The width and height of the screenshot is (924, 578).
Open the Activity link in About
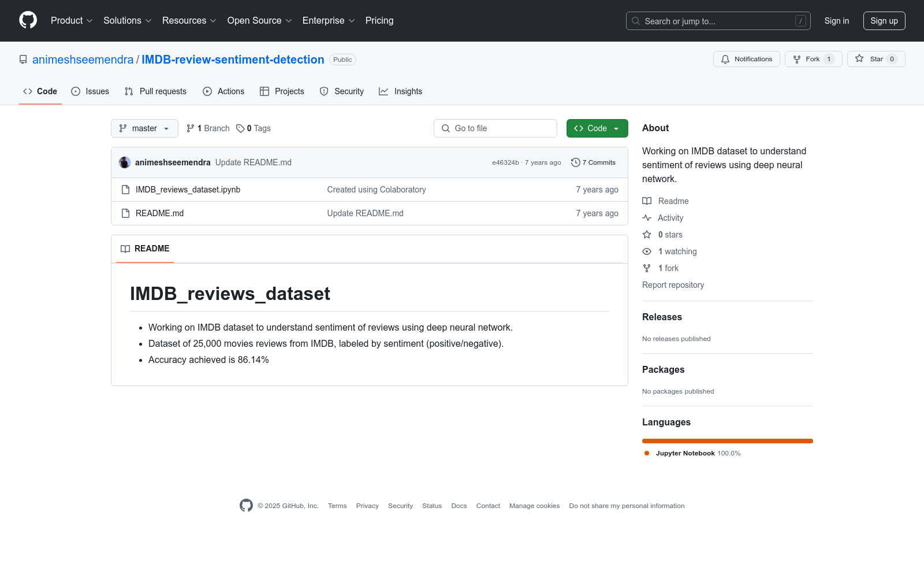tap(663, 218)
